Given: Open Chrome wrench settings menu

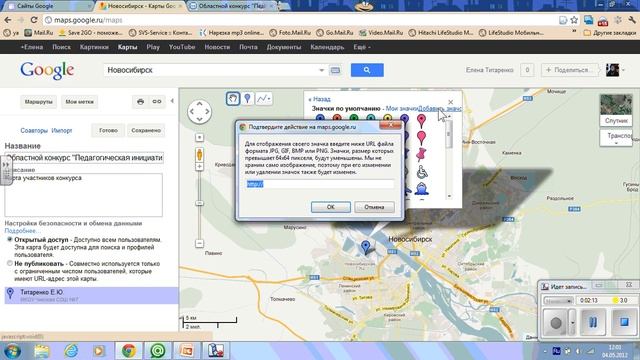Looking at the screenshot, I should [x=632, y=20].
